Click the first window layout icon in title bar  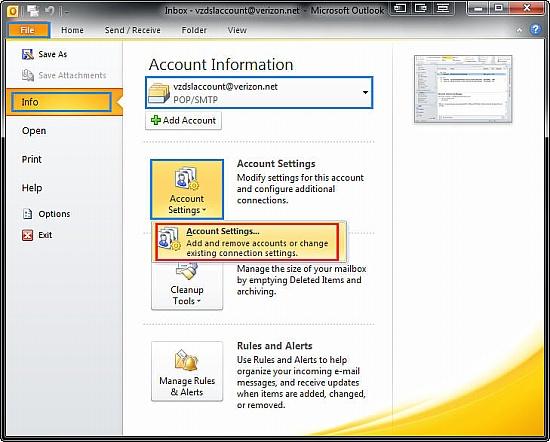400,8
